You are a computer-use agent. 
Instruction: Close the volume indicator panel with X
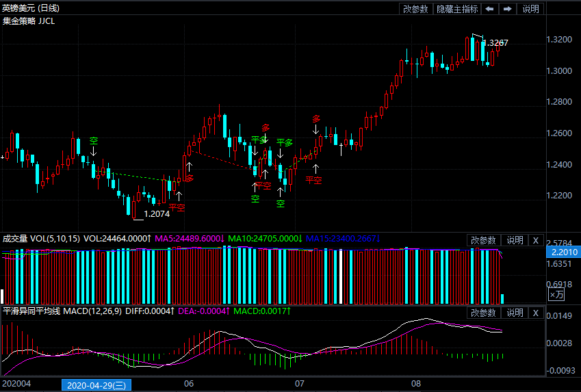535,240
